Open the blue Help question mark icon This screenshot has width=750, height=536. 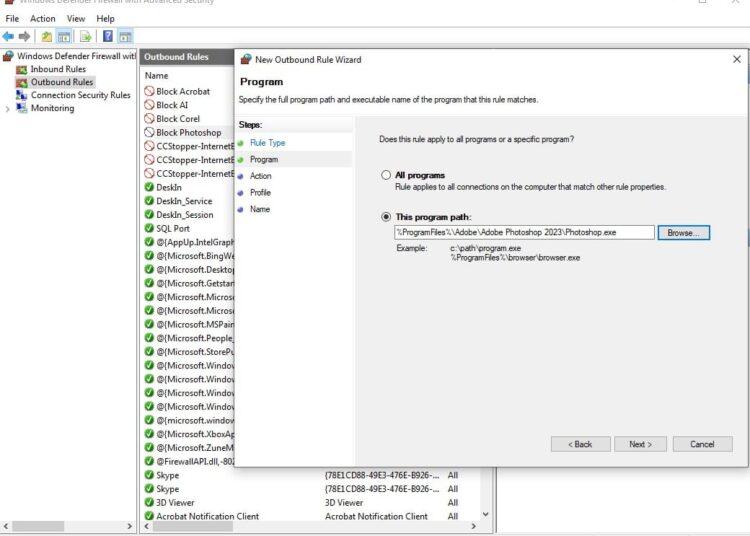click(x=108, y=36)
